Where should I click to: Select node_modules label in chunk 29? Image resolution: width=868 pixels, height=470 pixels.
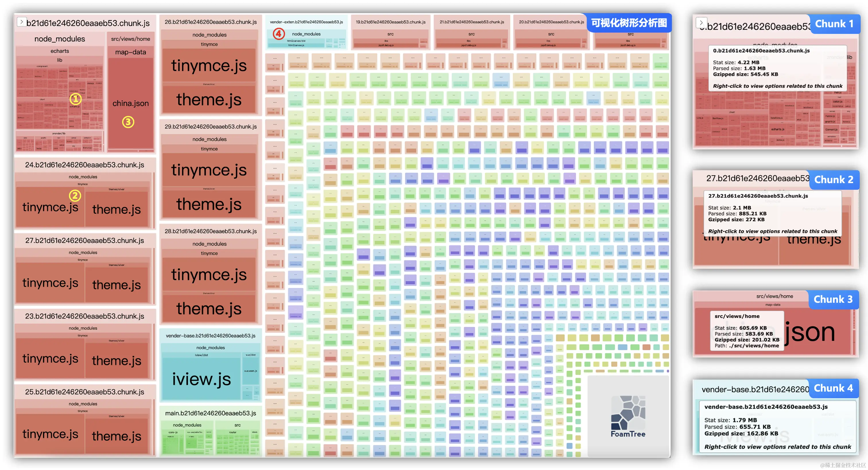pos(209,139)
